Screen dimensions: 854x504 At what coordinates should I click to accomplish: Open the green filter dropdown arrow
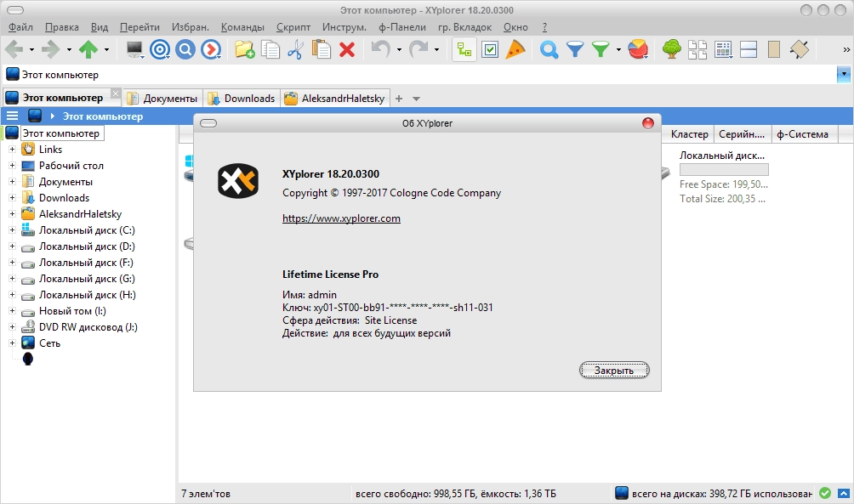pyautogui.click(x=618, y=50)
